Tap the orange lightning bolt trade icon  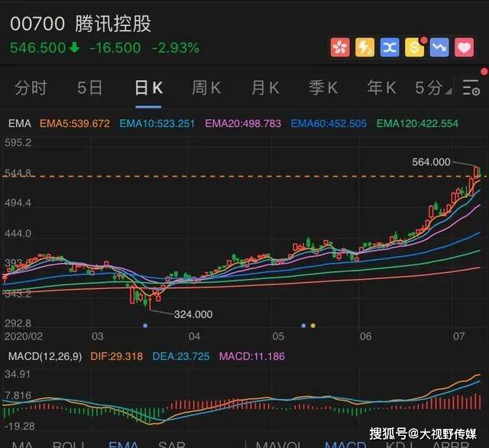tap(365, 47)
